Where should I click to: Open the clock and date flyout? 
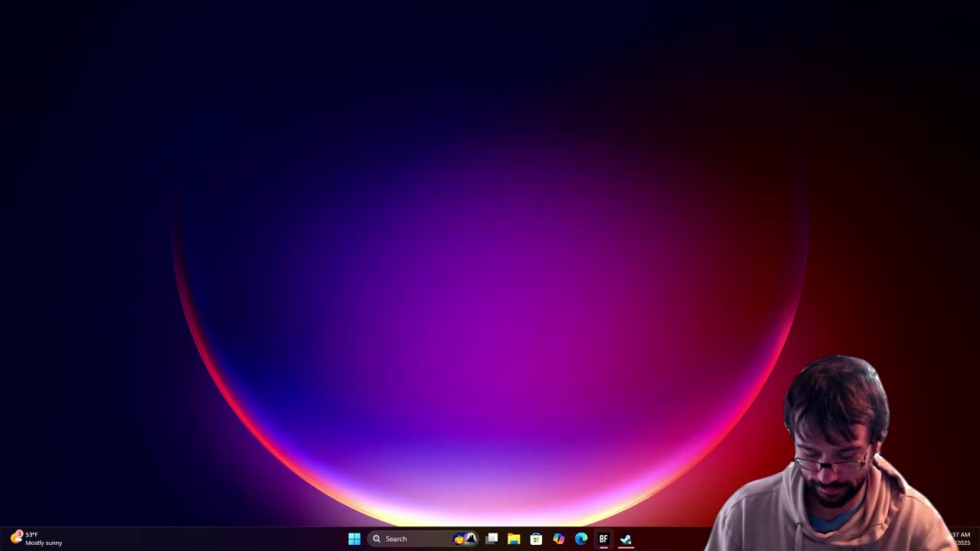pyautogui.click(x=960, y=539)
